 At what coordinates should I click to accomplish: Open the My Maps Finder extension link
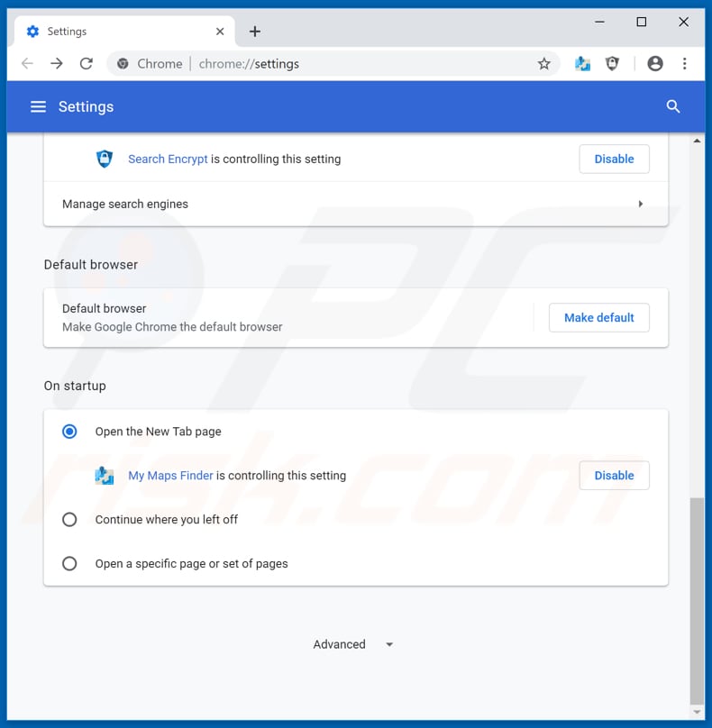click(x=170, y=476)
